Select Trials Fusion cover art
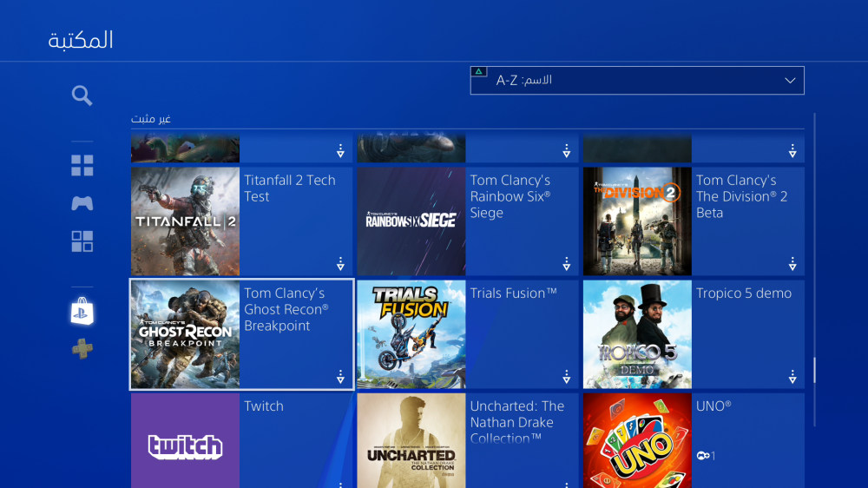The height and width of the screenshot is (488, 868). tap(411, 334)
